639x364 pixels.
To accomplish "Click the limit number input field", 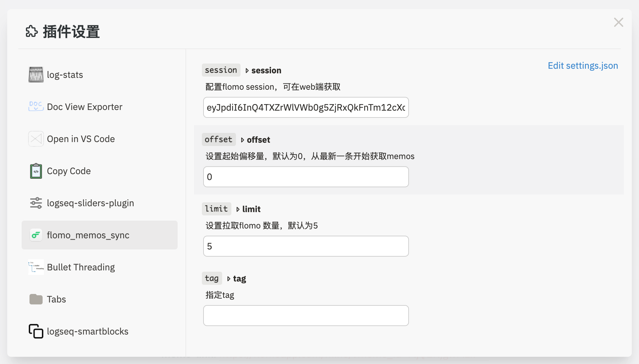I will (x=306, y=246).
